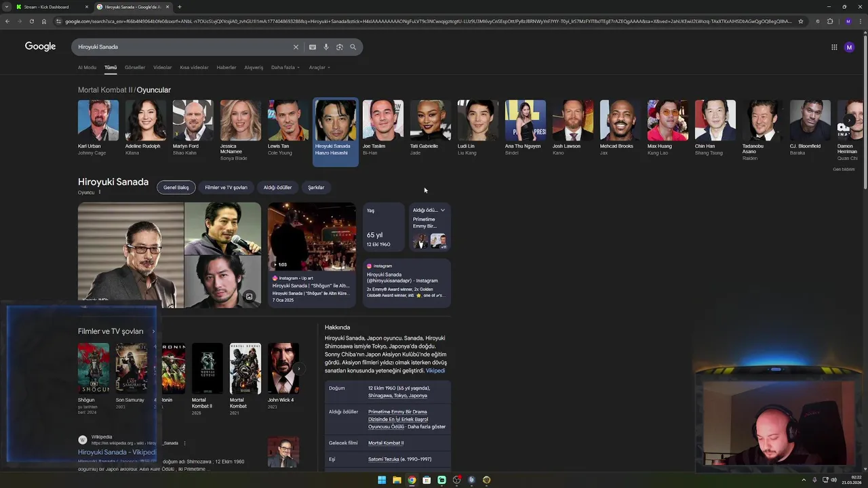Select the Filmler ve TV şovları chip
The image size is (868, 488).
point(226,187)
